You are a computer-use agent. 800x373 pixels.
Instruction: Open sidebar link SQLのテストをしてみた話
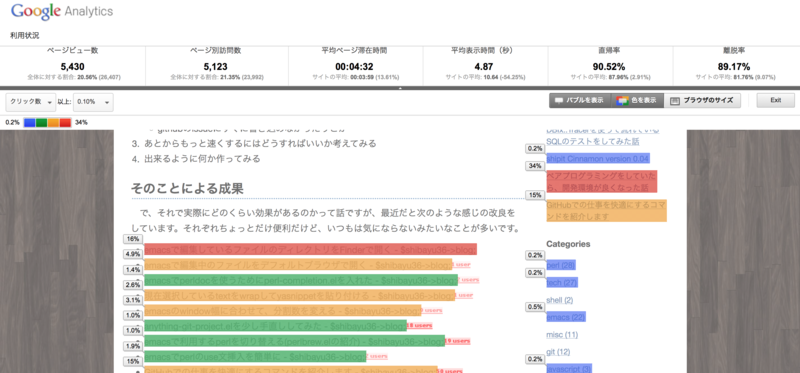592,141
